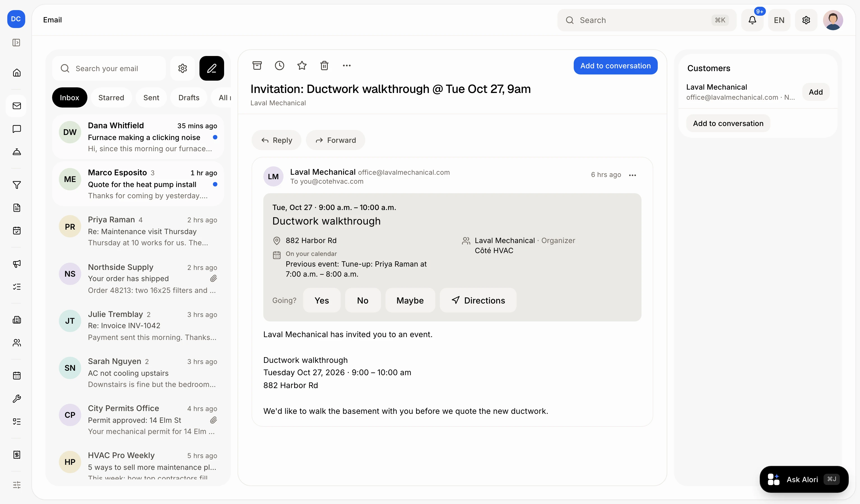The width and height of the screenshot is (860, 504).
Task: Get Directions to 882 Harbor Rd
Action: (478, 300)
